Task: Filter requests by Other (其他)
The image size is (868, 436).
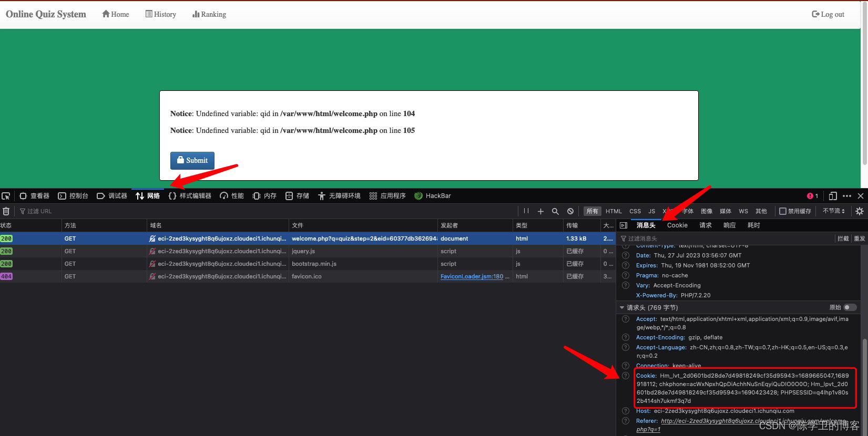Action: pos(761,211)
